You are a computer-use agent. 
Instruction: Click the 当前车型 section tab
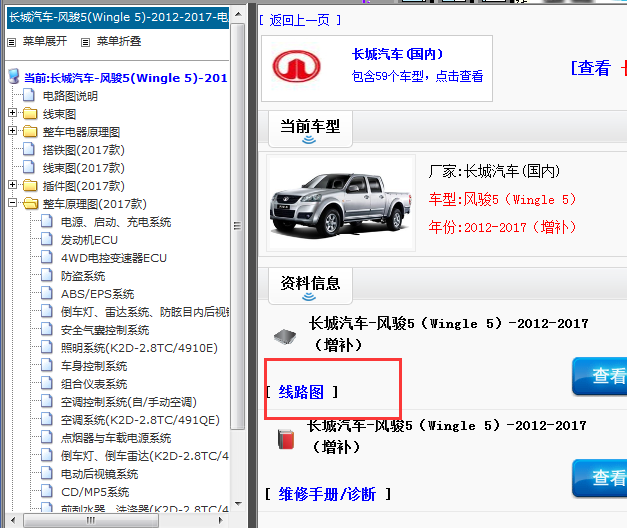click(x=310, y=129)
